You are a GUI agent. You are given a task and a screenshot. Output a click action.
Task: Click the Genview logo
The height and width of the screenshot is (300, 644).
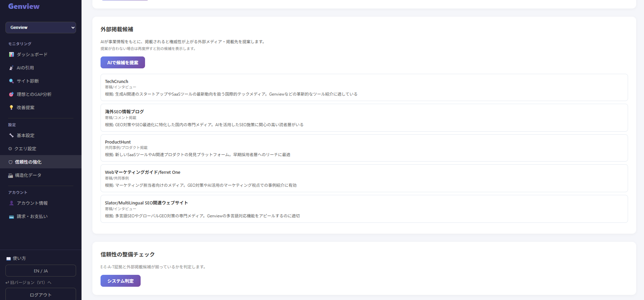(24, 6)
